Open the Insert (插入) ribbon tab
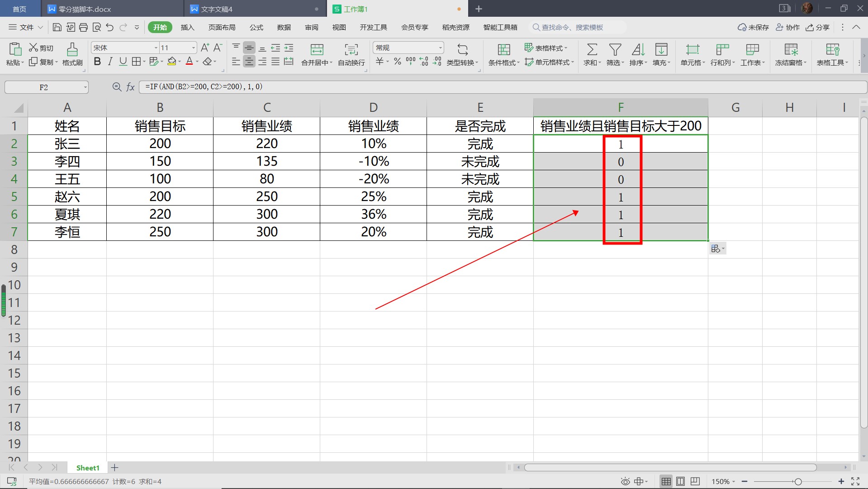Screen dimensions: 868x489 pyautogui.click(x=187, y=27)
